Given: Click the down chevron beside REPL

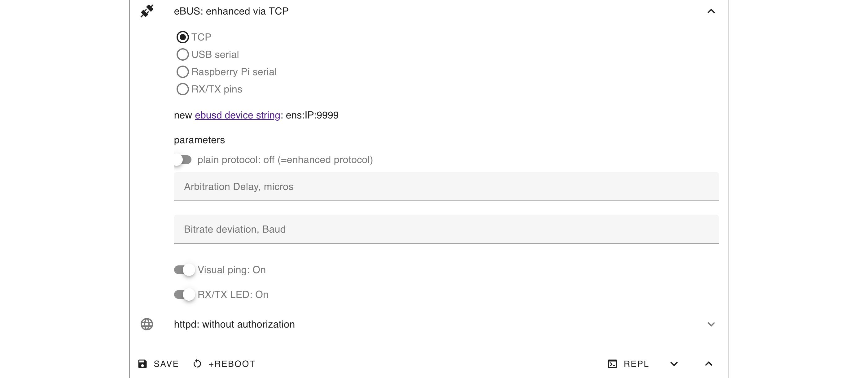Looking at the screenshot, I should (674, 364).
